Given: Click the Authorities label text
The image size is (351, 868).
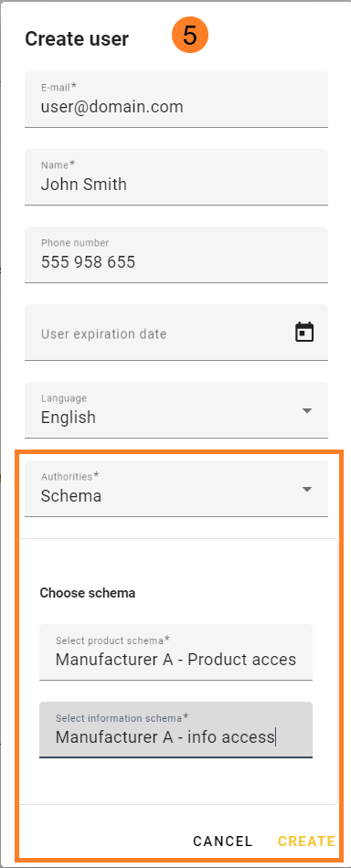Looking at the screenshot, I should [70, 476].
